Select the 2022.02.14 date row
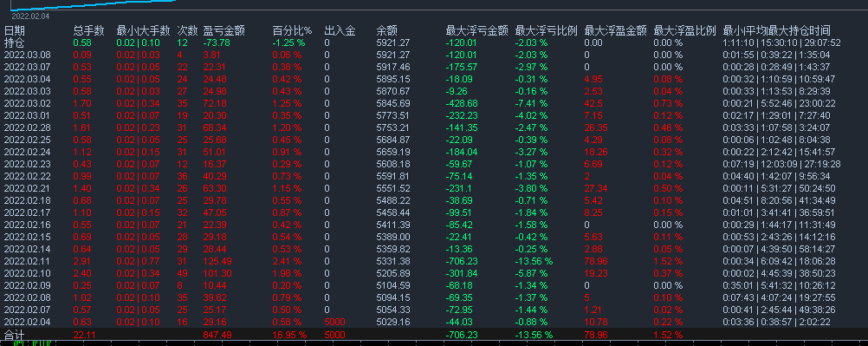This screenshot has height=346, width=868. (x=27, y=249)
